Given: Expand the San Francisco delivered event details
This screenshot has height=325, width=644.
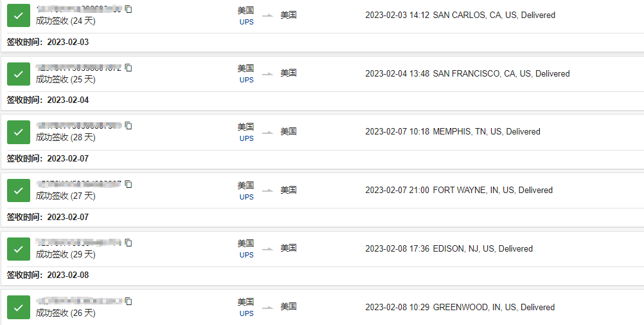Looking at the screenshot, I should point(467,74).
